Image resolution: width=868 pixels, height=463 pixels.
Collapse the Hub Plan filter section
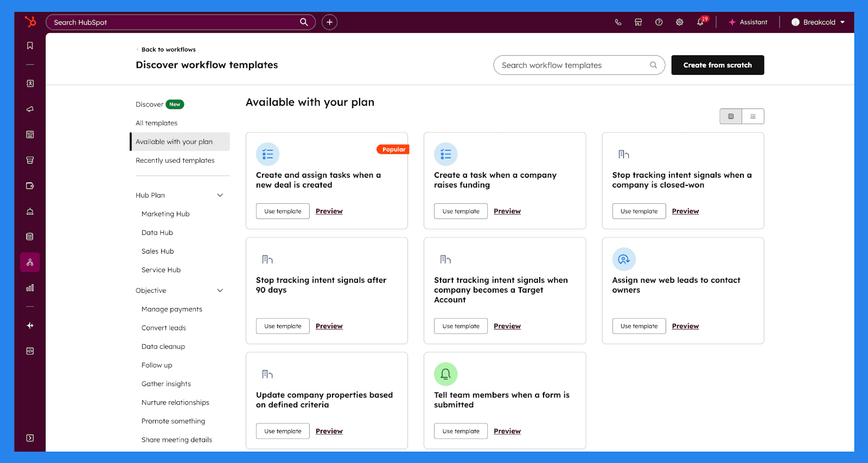[220, 195]
